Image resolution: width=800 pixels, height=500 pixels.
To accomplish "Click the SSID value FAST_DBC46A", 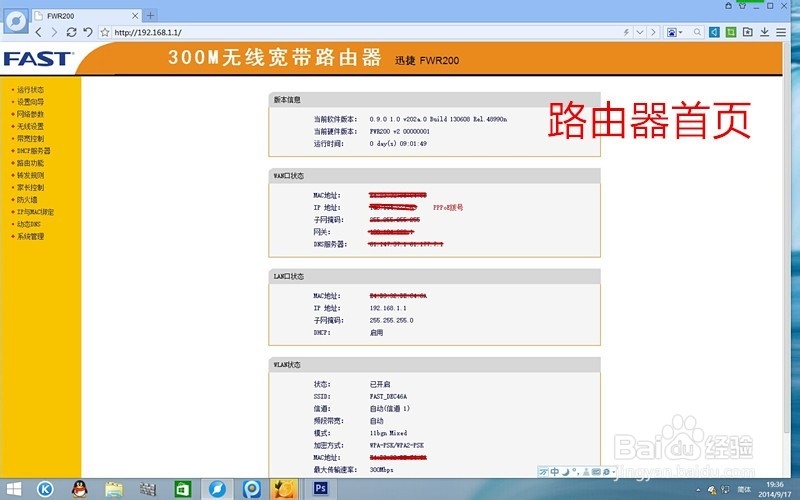I will [388, 396].
